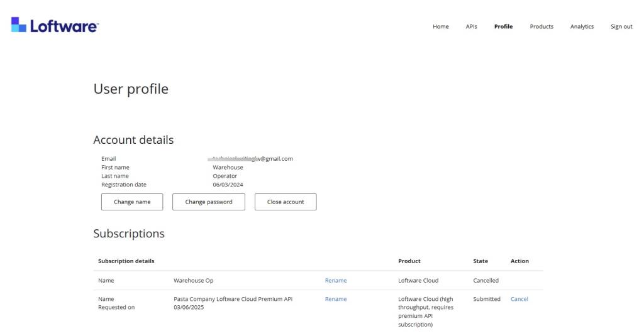Click the high throughput product description
Screen dimensions: 644x336
(x=426, y=312)
